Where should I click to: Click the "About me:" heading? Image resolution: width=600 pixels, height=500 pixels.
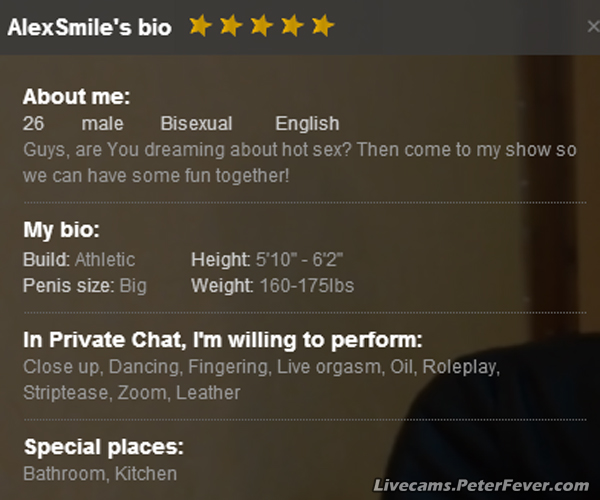click(77, 98)
